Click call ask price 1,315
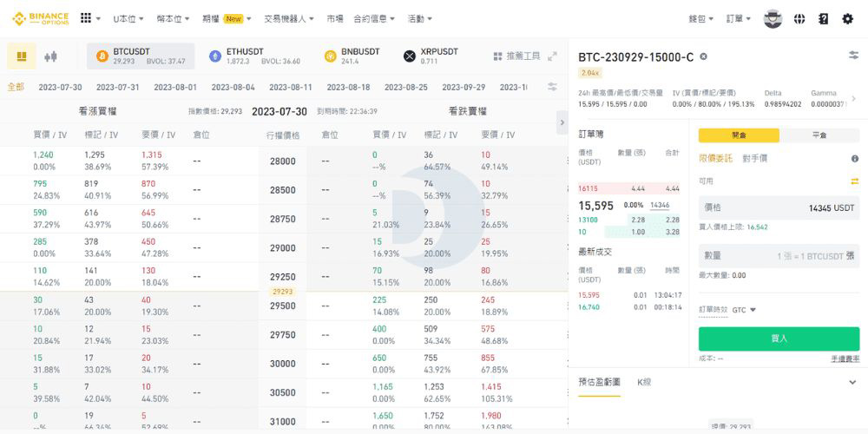Screen dimensions: 868x434 [x=152, y=155]
